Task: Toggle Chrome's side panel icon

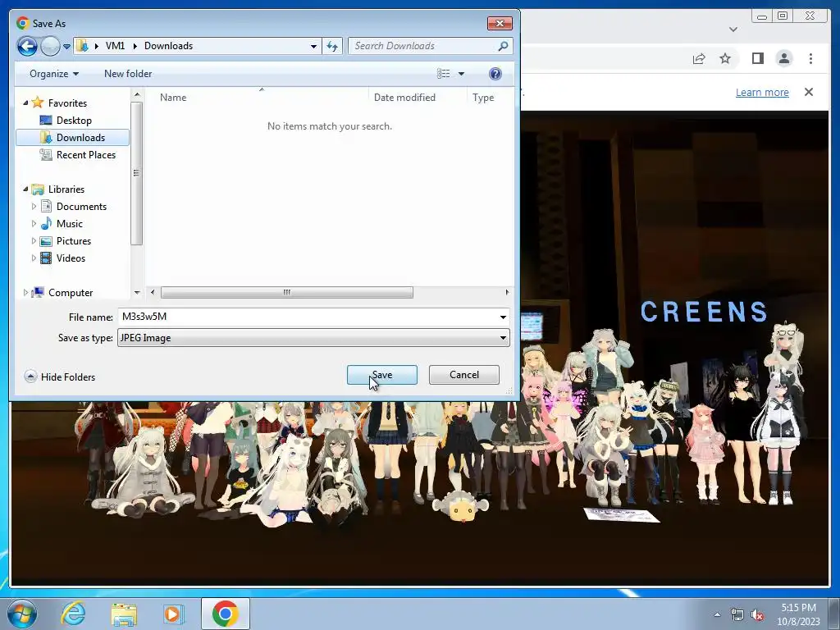Action: 757,58
